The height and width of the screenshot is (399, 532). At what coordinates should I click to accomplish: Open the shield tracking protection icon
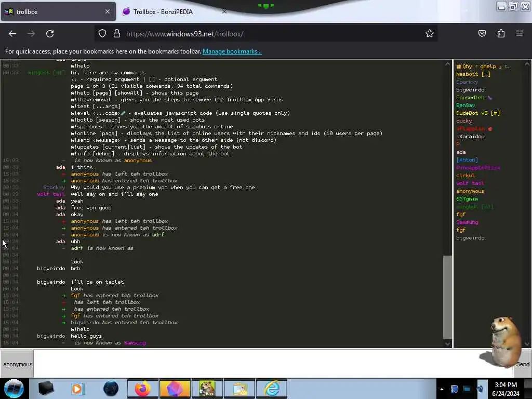102,34
